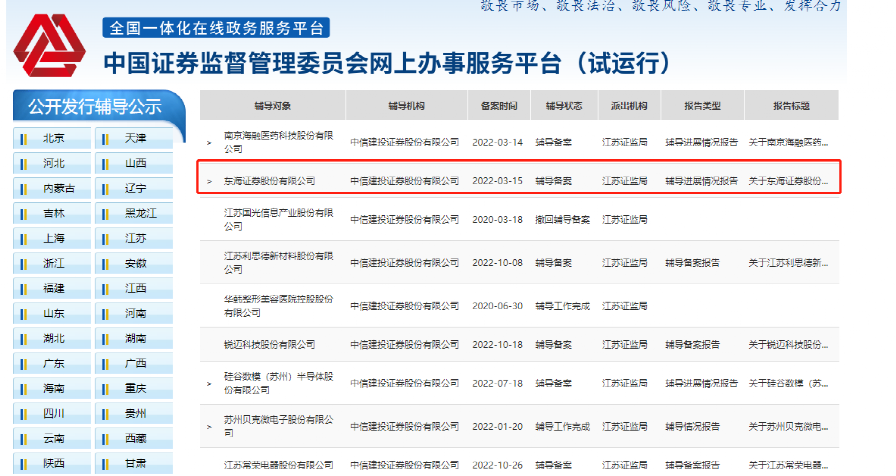Select the 江苏 region
This screenshot has height=476, width=896.
point(134,238)
